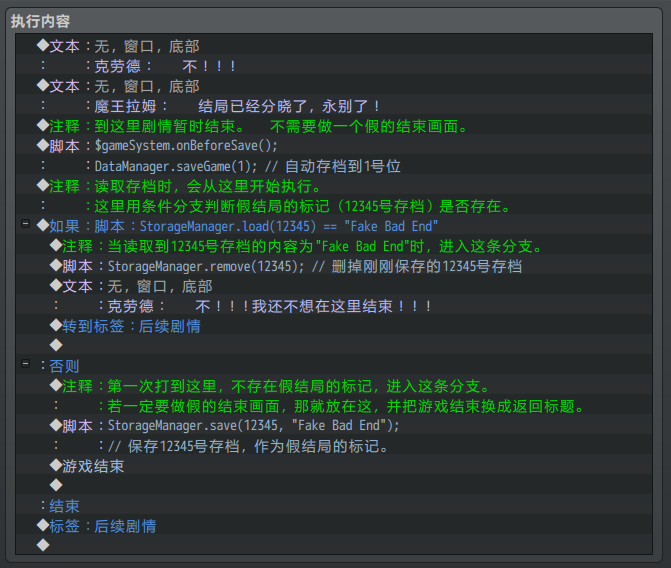Select the 否则 row
Image resolution: width=671 pixels, height=568 pixels.
[334, 366]
